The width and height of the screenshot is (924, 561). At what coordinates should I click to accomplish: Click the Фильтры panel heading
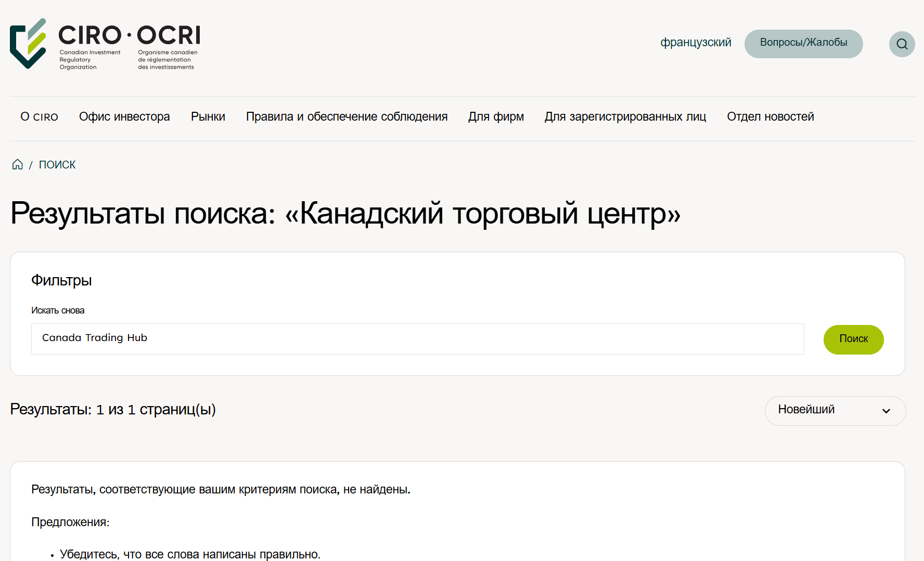tap(61, 280)
